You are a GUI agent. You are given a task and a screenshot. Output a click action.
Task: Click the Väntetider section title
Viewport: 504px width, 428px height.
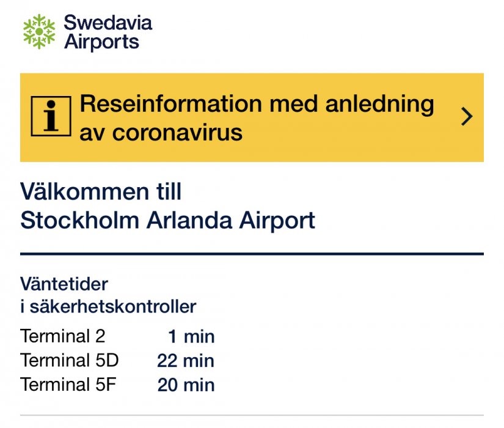tap(64, 284)
